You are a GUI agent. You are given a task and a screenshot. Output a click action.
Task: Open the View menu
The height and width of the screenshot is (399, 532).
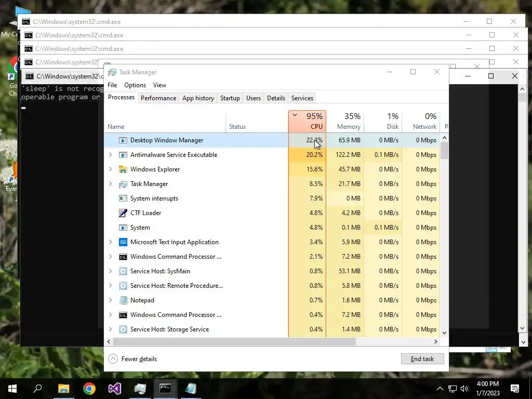[x=159, y=85]
